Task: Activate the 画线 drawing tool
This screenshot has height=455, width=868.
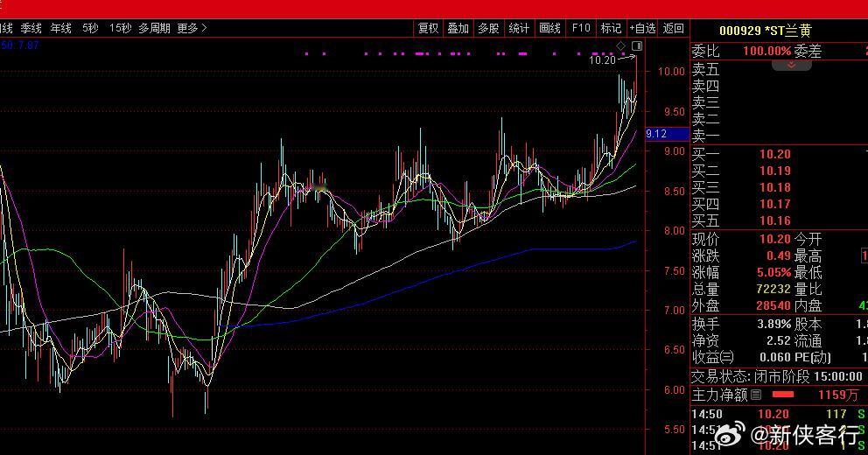Action: pos(549,28)
